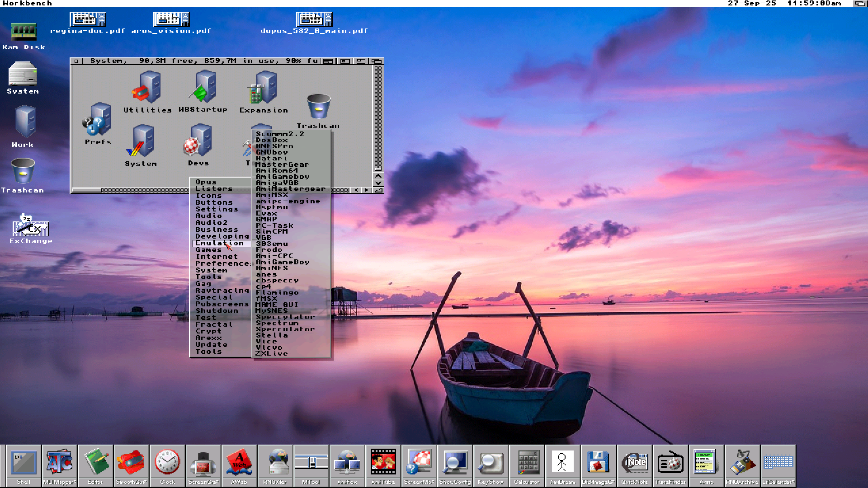Click the System window zoom gadget
This screenshot has width=868, height=488.
(361, 61)
